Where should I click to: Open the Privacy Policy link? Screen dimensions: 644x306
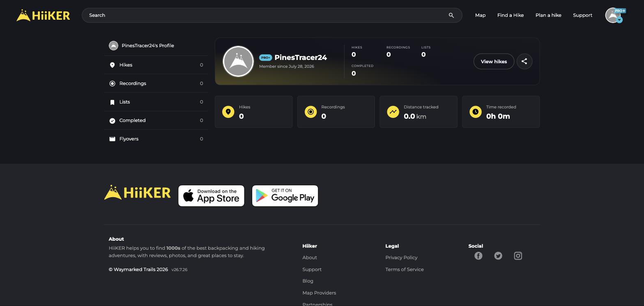pyautogui.click(x=401, y=258)
